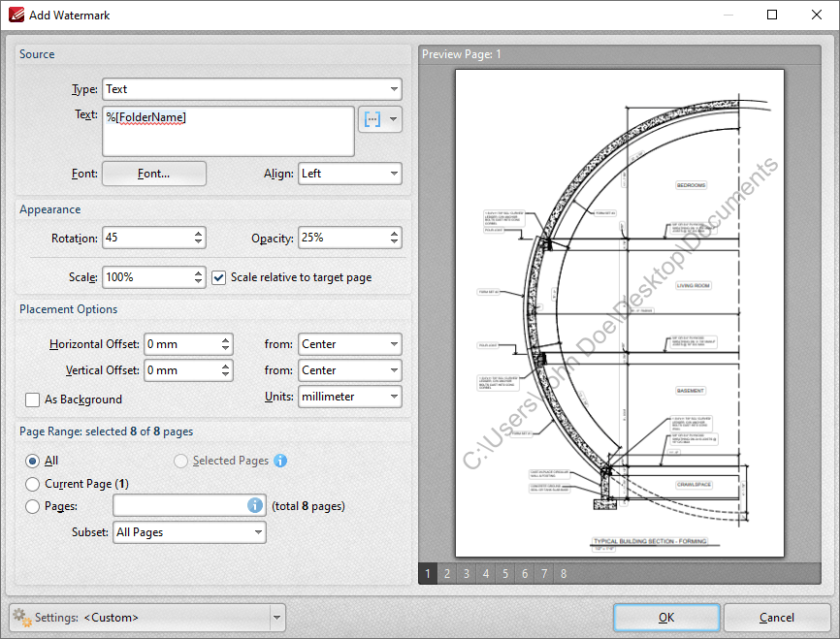
Task: Switch preview to page 1
Action: tap(428, 574)
